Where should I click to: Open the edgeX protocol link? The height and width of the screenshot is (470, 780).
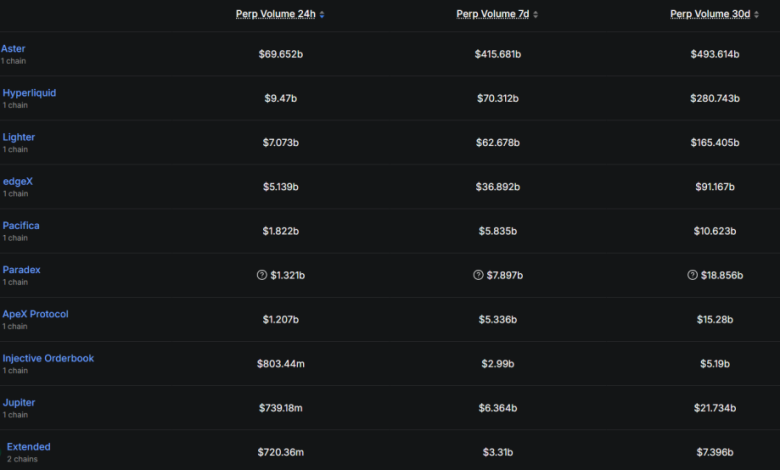(18, 181)
